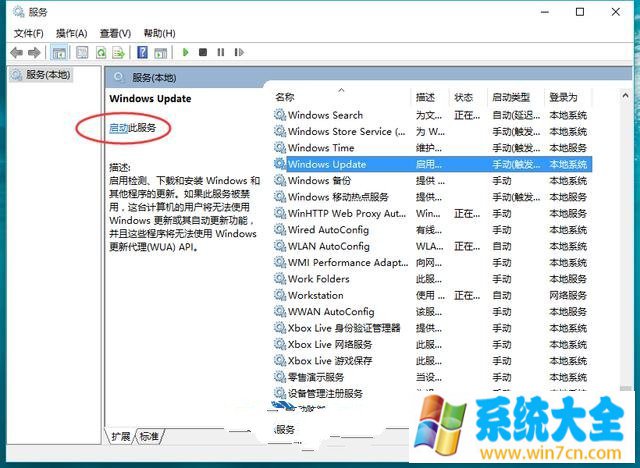Image resolution: width=640 pixels, height=468 pixels.
Task: Click gear icon next to Workstation
Action: coord(280,295)
